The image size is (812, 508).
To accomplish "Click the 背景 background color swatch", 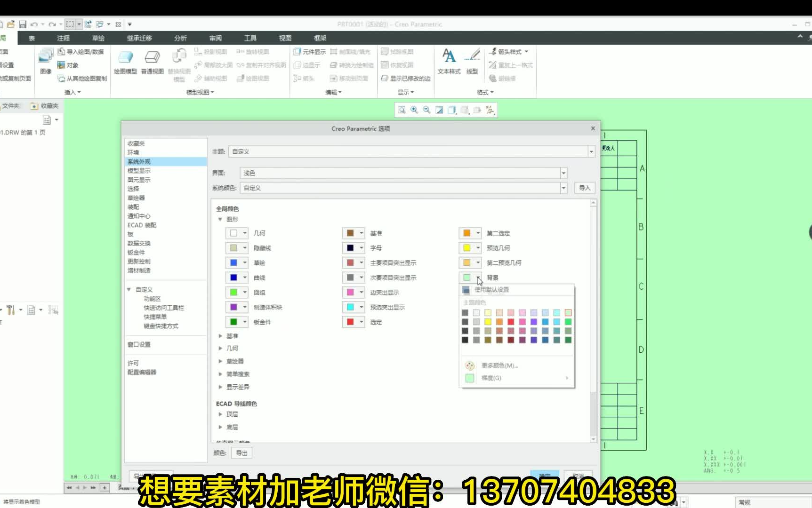I will [466, 278].
